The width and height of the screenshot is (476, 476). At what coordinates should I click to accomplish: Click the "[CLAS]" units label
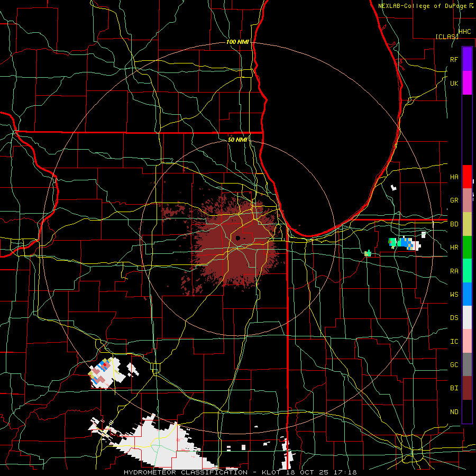446,36
